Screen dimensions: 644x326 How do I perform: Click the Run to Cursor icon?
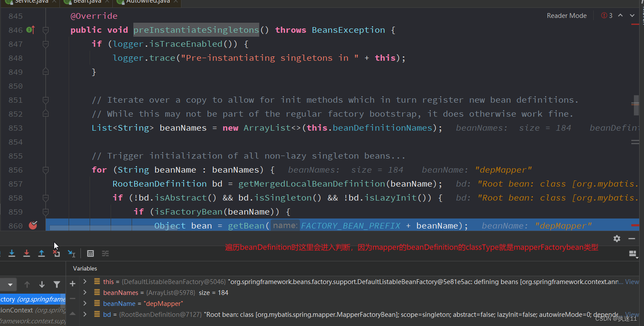point(71,253)
